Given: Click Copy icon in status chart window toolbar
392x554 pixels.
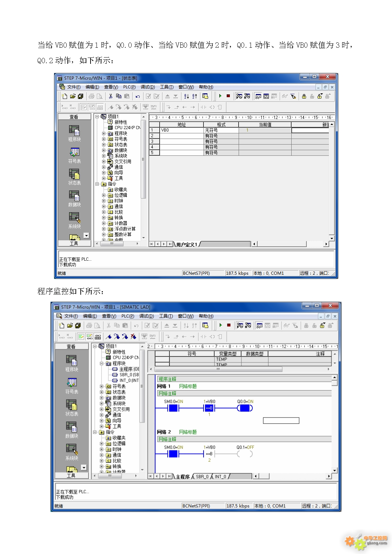Looking at the screenshot, I should click(119, 96).
